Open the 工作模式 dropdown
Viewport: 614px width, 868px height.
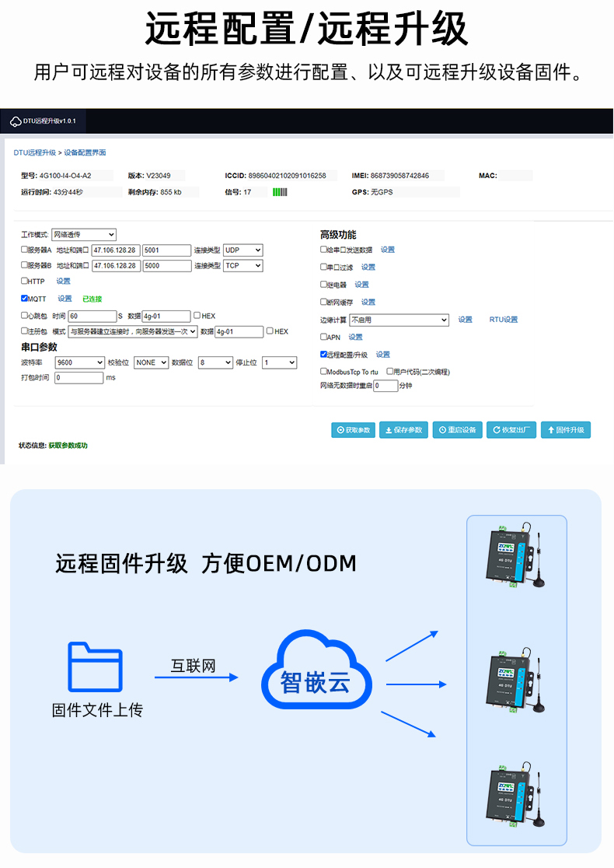(x=84, y=235)
